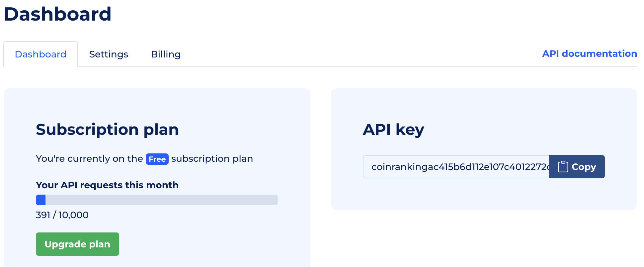The height and width of the screenshot is (267, 644).
Task: Click the empty space right of Upgrade plan
Action: (x=206, y=244)
